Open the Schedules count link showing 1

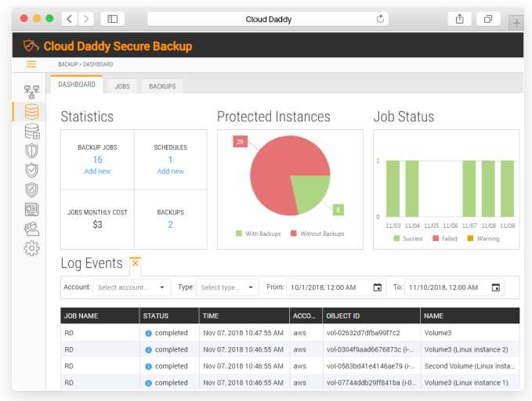click(170, 160)
